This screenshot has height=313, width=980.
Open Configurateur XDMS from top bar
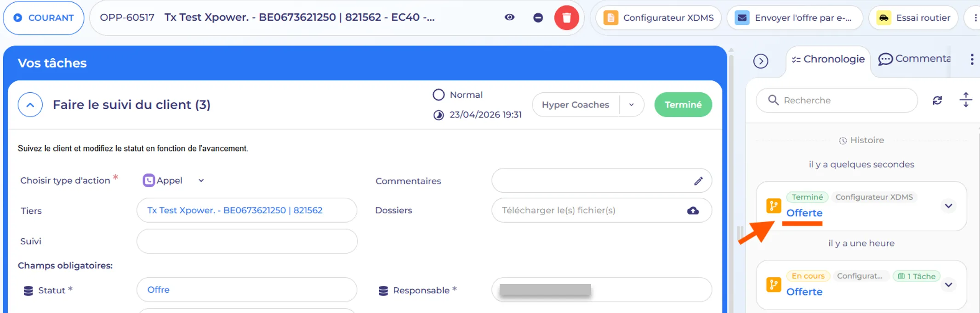tap(658, 18)
